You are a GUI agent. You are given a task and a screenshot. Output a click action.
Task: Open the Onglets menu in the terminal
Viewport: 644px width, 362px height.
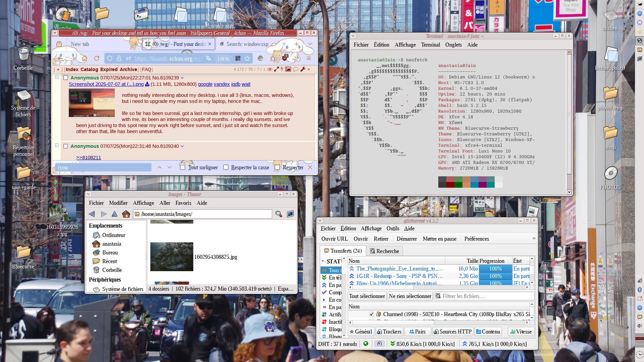click(453, 45)
